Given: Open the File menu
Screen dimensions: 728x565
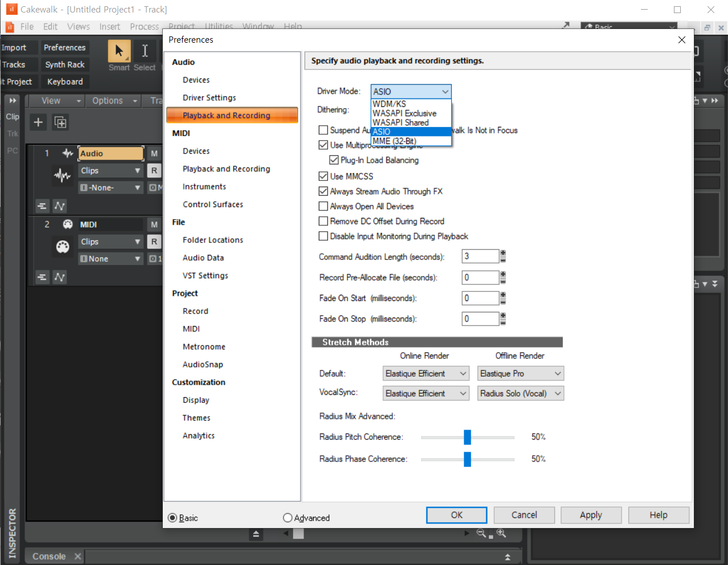Looking at the screenshot, I should coord(27,27).
